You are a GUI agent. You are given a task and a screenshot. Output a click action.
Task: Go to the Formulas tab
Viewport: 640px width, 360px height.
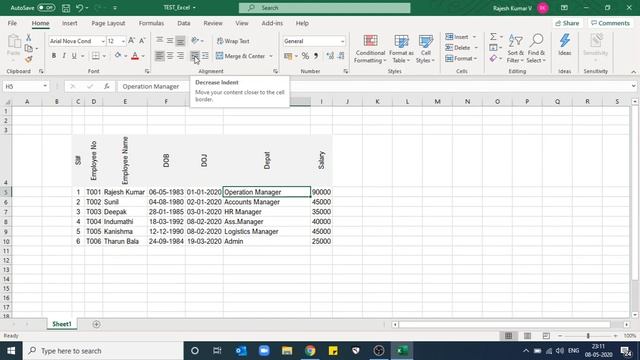pos(151,23)
